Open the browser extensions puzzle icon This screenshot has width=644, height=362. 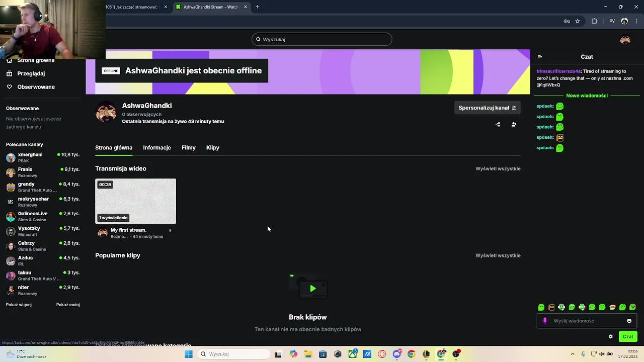594,21
